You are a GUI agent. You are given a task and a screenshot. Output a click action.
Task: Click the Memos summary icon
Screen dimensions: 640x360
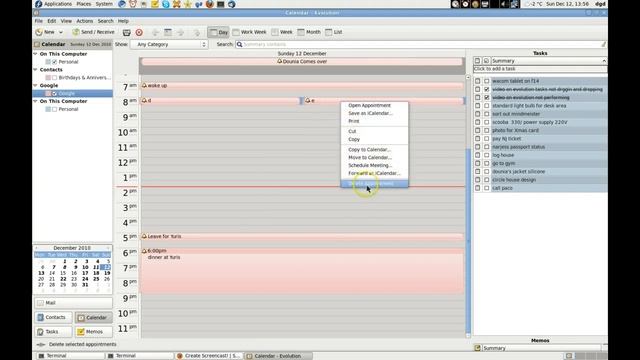[x=478, y=348]
